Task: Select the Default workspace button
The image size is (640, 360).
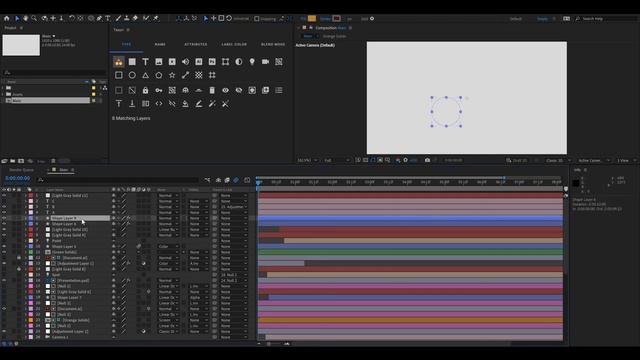Action: (x=516, y=19)
